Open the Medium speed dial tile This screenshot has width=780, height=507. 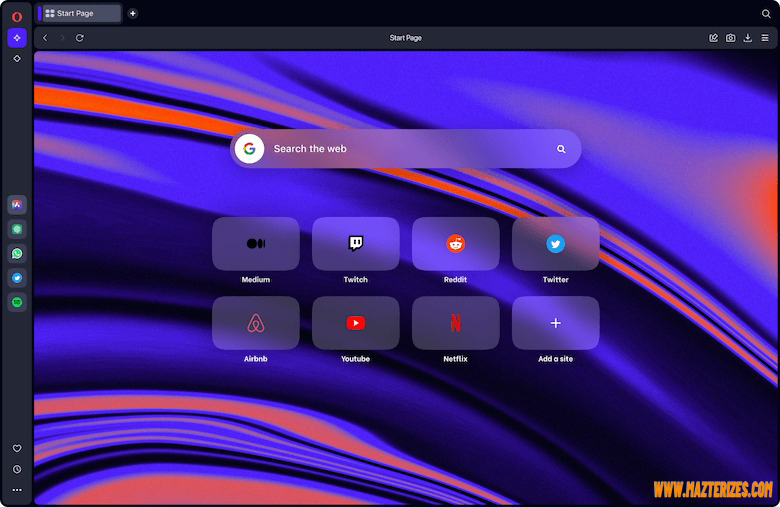256,244
